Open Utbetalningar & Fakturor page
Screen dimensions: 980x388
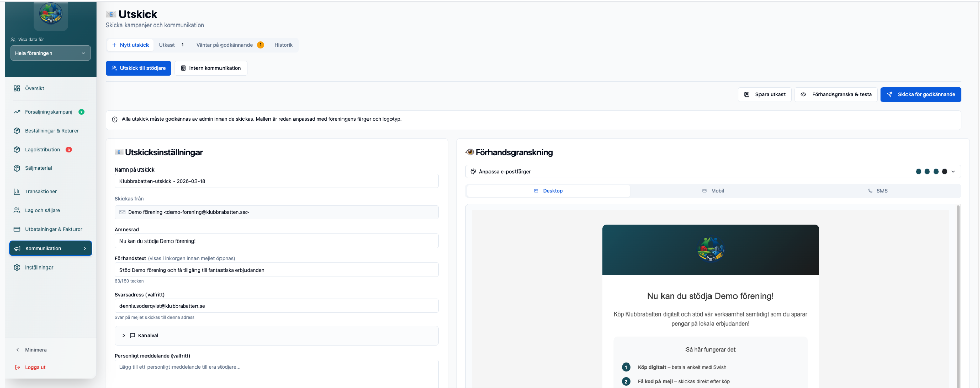[x=53, y=229]
